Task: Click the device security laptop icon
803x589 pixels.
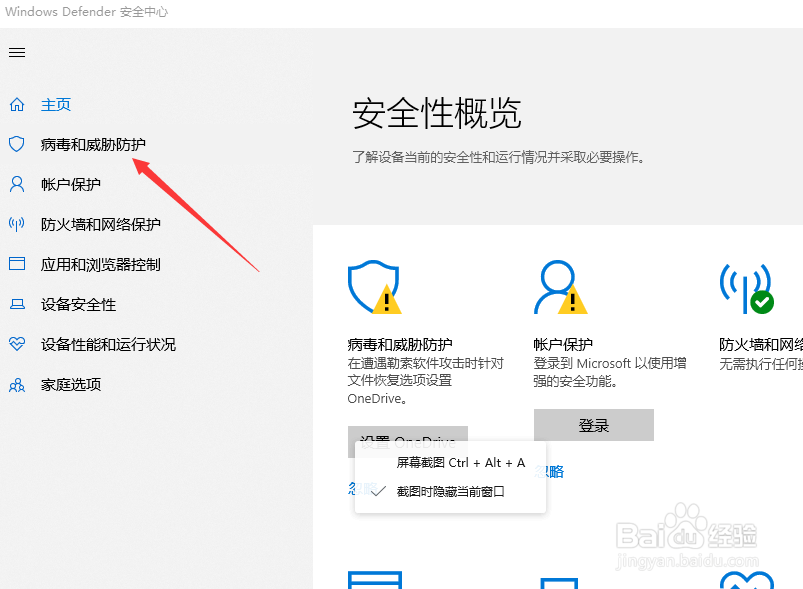Action: 17,304
